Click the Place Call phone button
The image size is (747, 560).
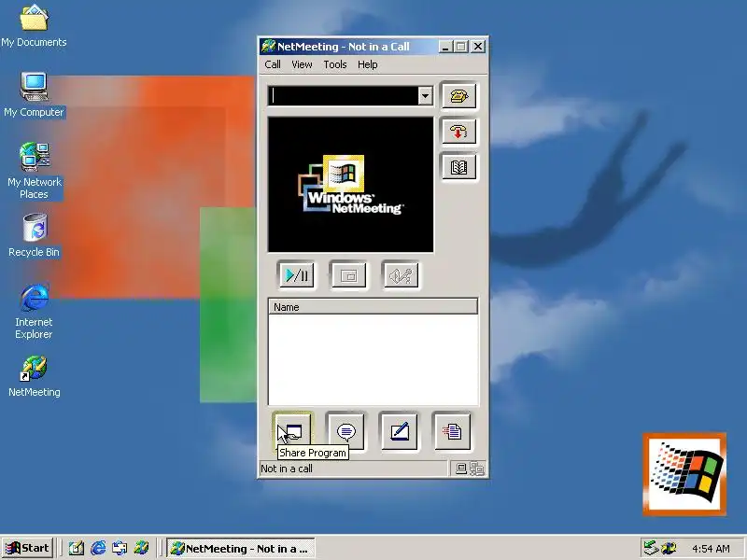[x=458, y=96]
